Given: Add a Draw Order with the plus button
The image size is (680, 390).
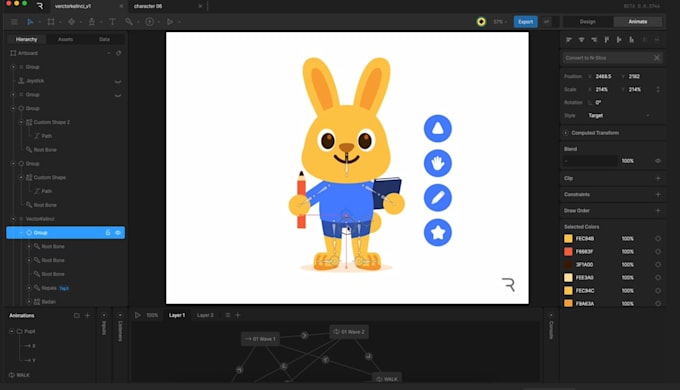Looking at the screenshot, I should click(658, 210).
